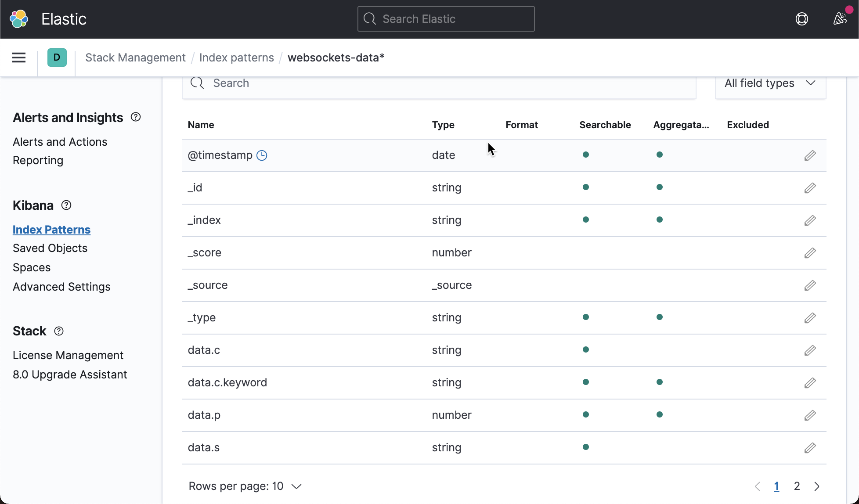
Task: Click the help icon in top bar
Action: pos(802,19)
